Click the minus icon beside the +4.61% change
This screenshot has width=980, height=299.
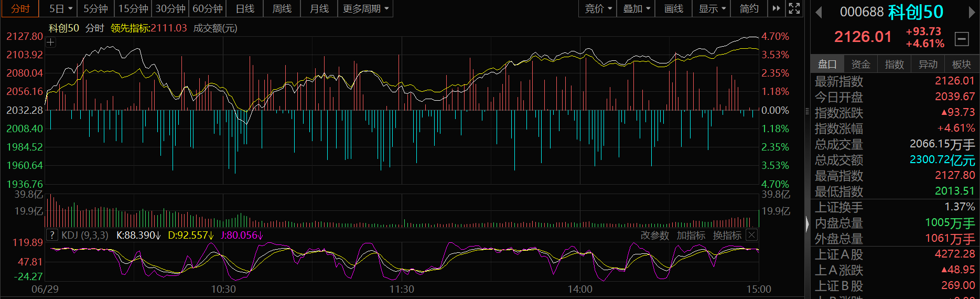pos(962,38)
